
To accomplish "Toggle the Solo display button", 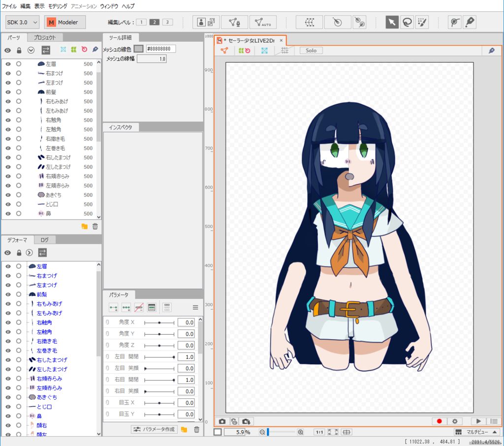I will (x=311, y=51).
